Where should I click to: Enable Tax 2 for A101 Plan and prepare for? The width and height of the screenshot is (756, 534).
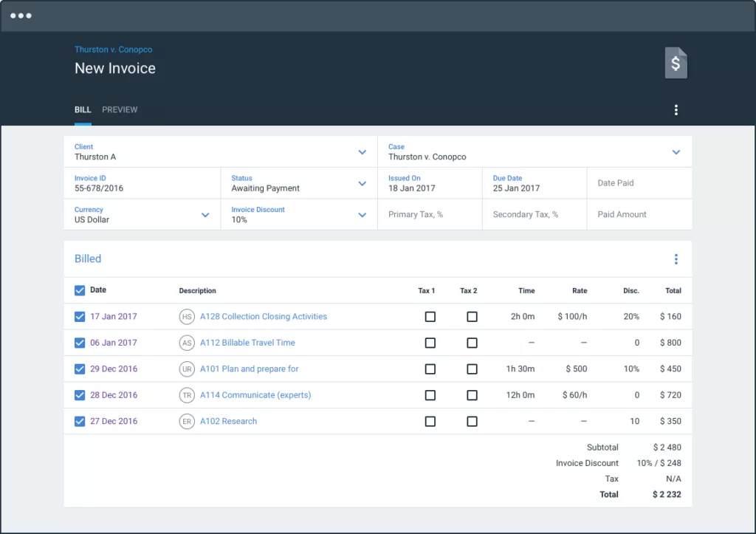[472, 369]
